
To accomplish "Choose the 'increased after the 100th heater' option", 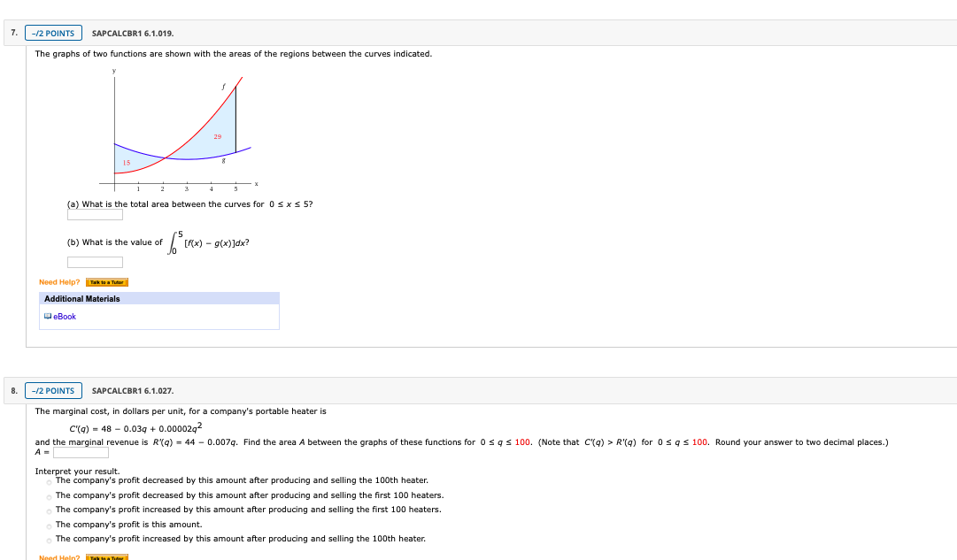I will point(47,540).
